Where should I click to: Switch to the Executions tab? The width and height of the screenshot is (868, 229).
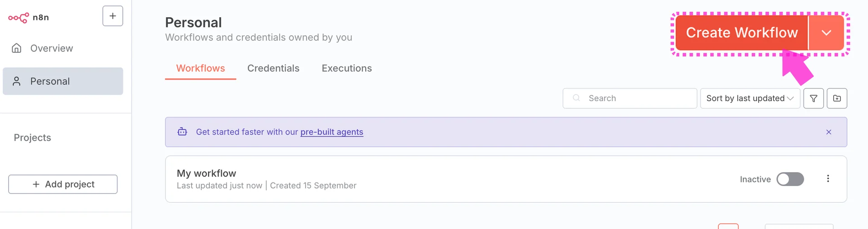(347, 68)
